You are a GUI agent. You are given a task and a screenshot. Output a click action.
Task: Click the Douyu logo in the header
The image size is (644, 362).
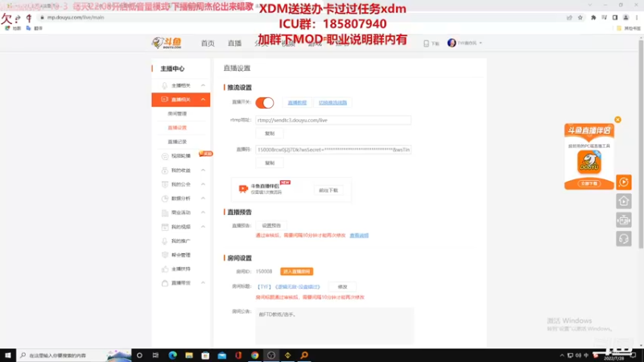pos(167,43)
